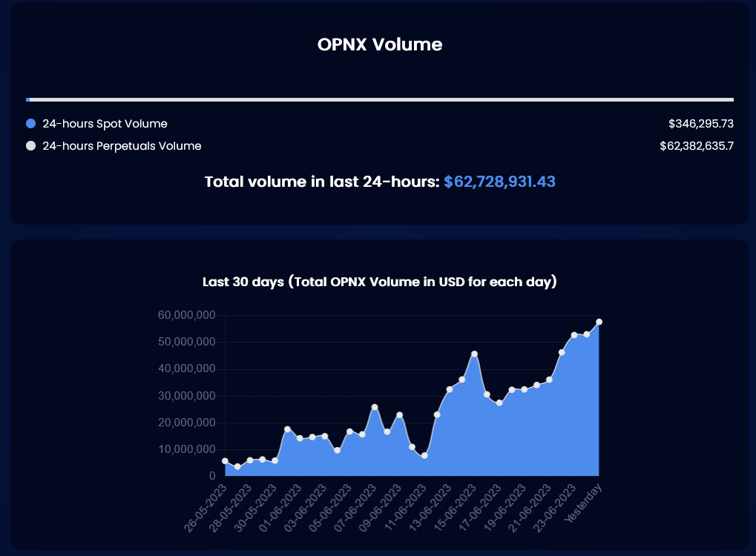Click the 15-06-2023 x-axis date label

tap(454, 509)
